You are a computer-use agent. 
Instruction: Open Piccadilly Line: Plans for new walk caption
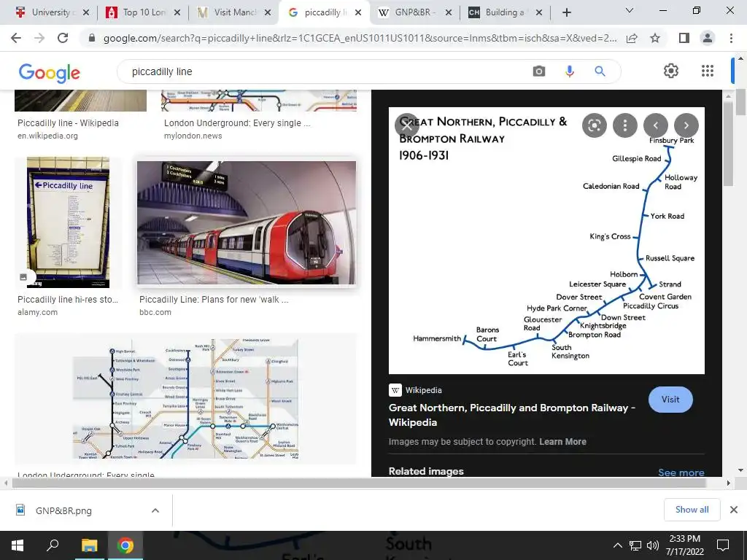point(214,300)
